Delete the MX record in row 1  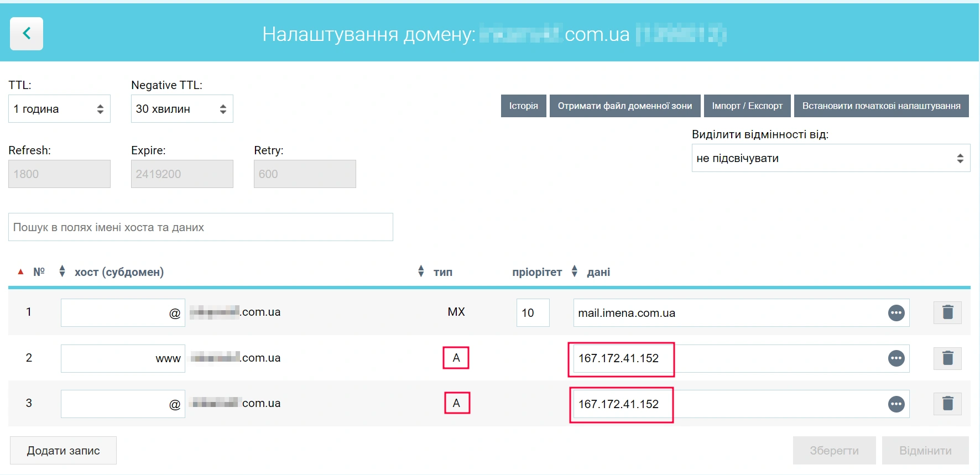pyautogui.click(x=947, y=312)
